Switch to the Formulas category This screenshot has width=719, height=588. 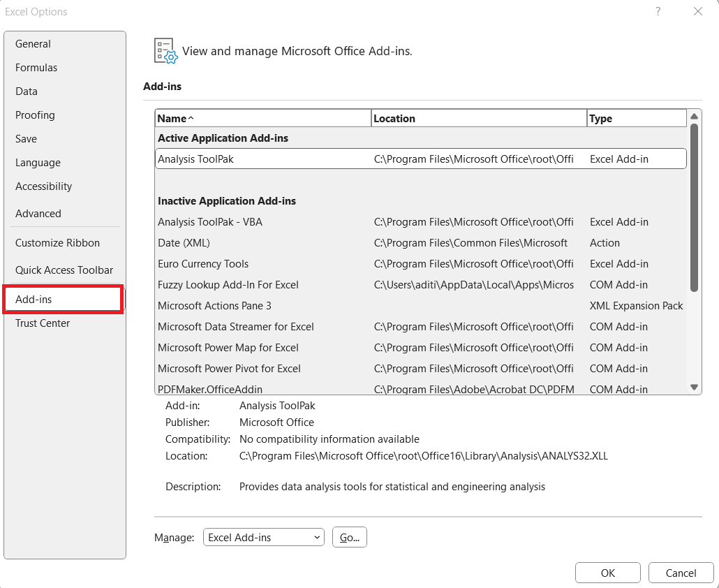[64, 68]
